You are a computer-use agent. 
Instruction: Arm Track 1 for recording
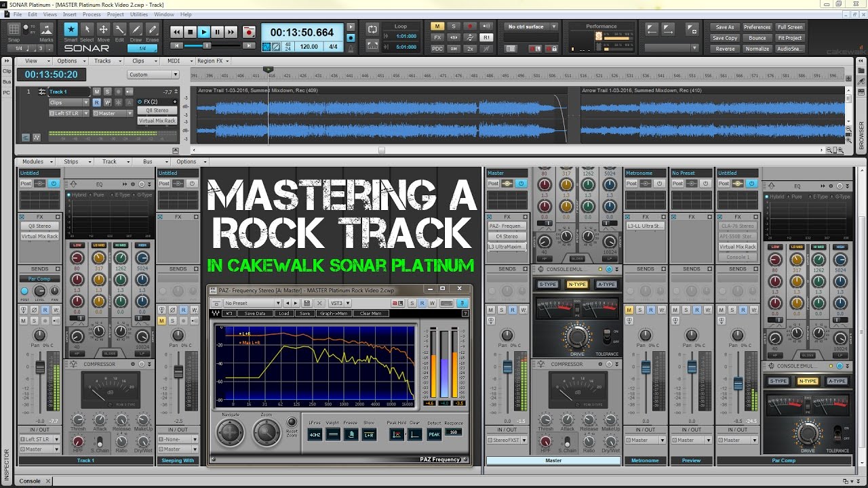point(118,91)
